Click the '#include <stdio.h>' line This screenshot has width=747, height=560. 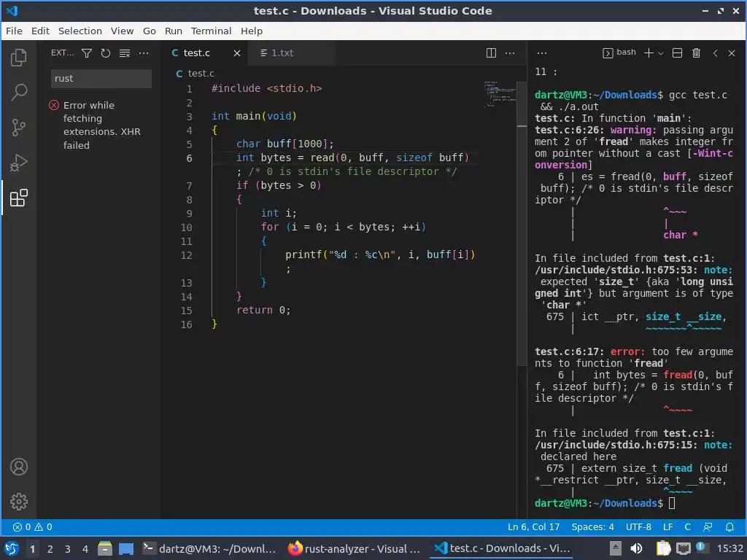(266, 88)
